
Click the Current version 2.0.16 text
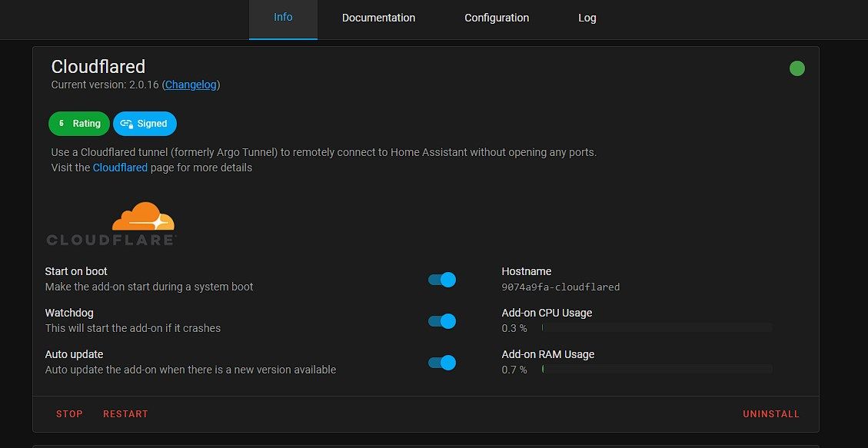pyautogui.click(x=105, y=85)
